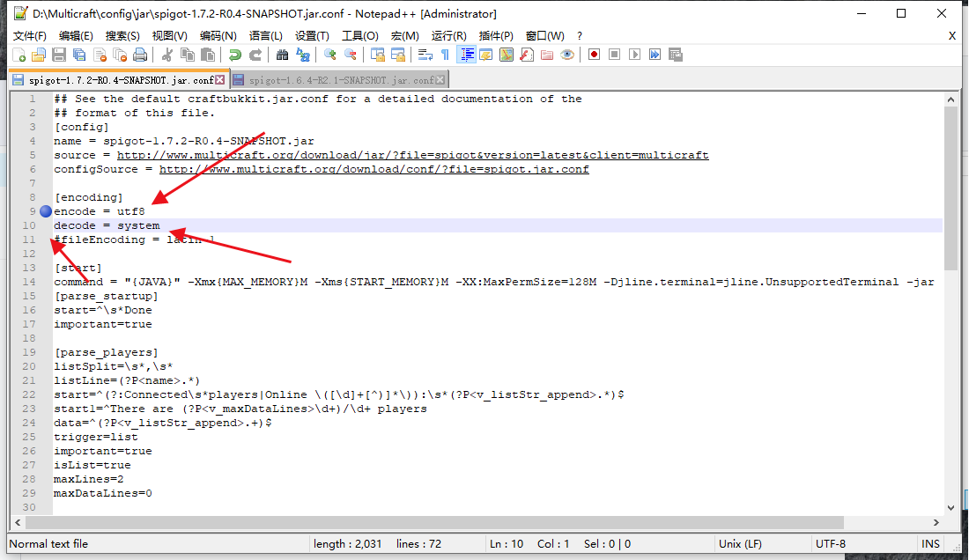Open the 视图(V) menu
Screen dimensions: 969x560
[170, 36]
